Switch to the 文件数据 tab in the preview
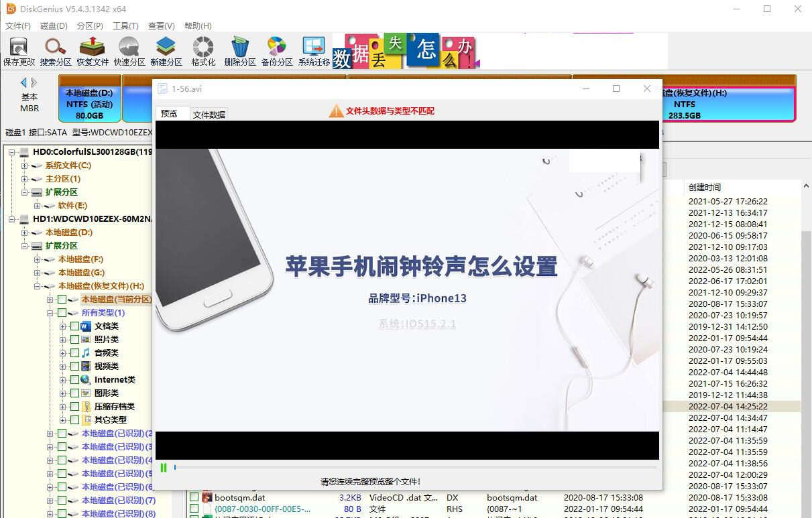The height and width of the screenshot is (518, 812). click(x=209, y=115)
